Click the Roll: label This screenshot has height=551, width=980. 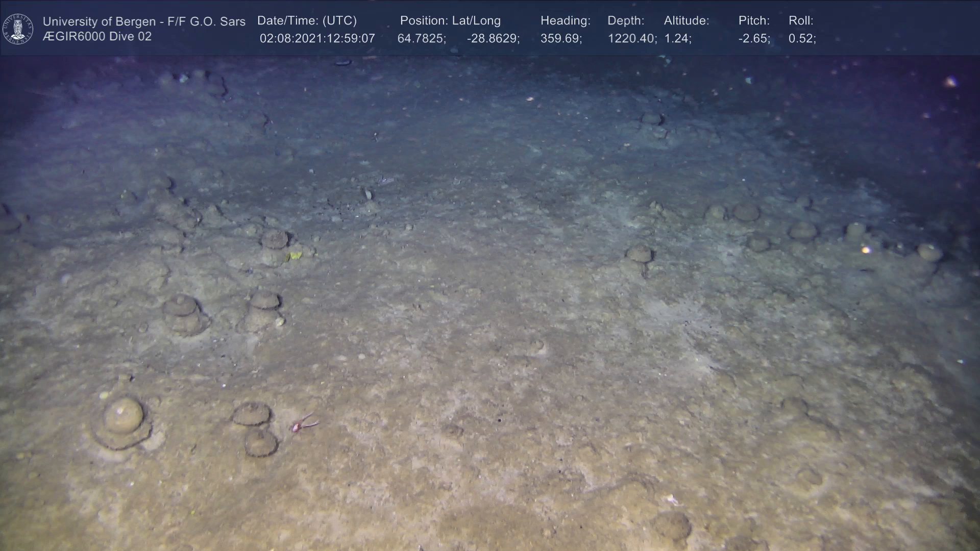coord(801,21)
